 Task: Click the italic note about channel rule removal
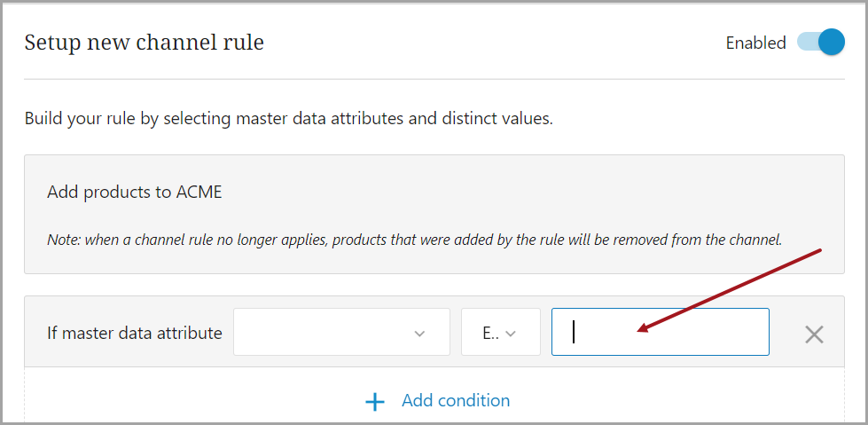click(x=414, y=240)
